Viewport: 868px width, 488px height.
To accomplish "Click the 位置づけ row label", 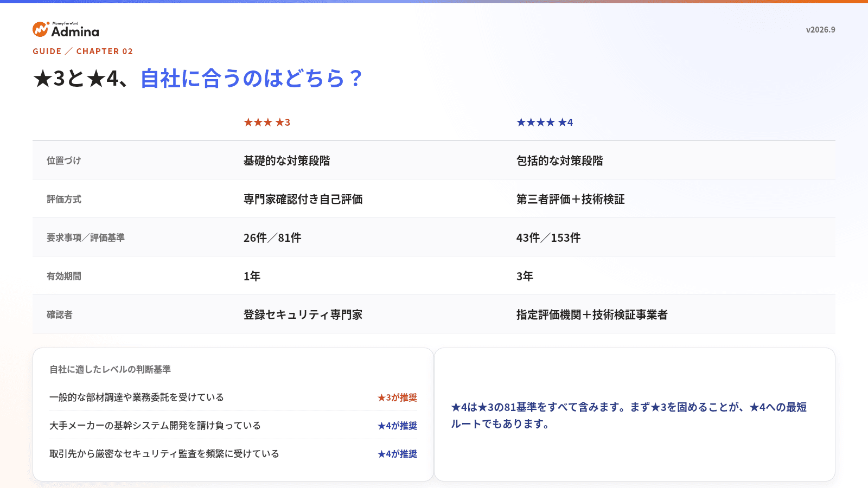I will [x=63, y=160].
